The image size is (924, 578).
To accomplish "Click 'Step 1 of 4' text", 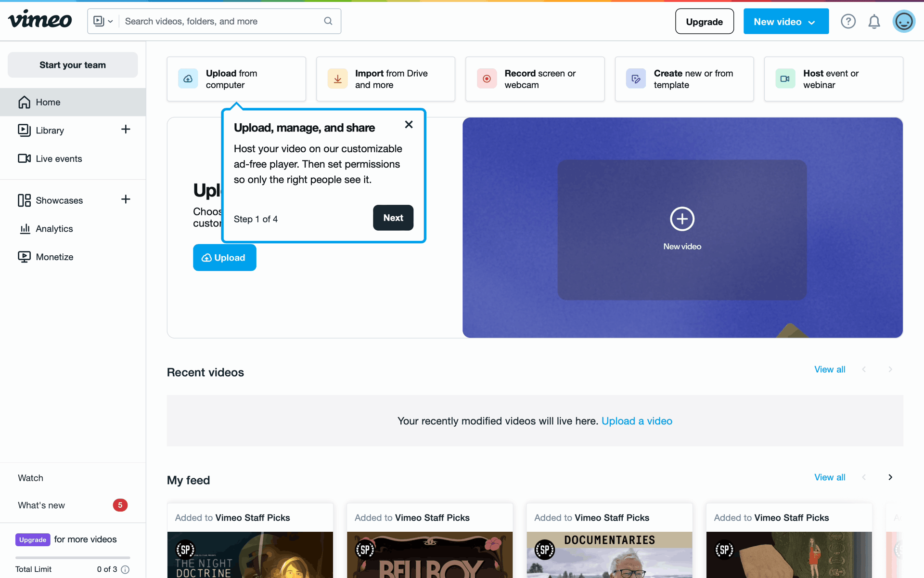I will 256,219.
